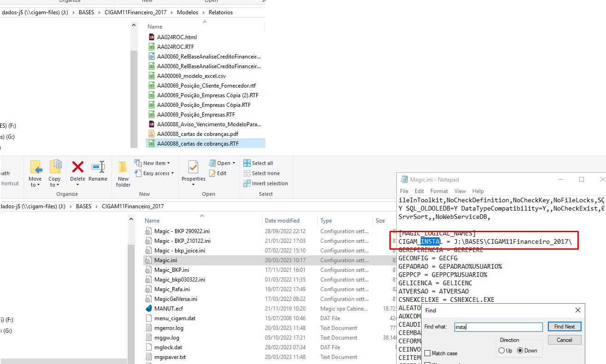Select the mgxpaver.txt file icon

[148, 357]
